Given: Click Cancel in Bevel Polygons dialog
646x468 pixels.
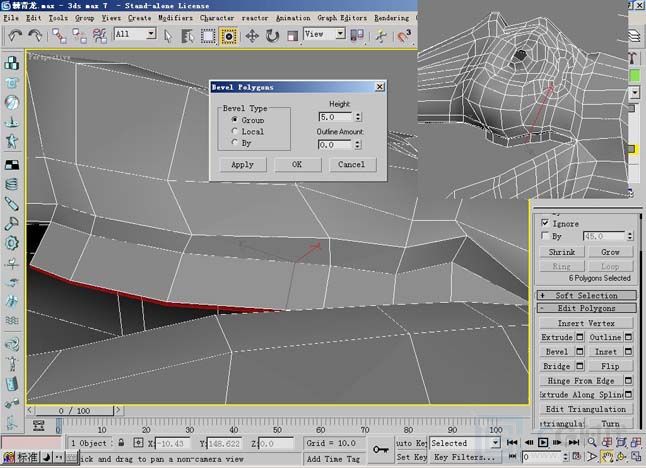Looking at the screenshot, I should point(351,164).
